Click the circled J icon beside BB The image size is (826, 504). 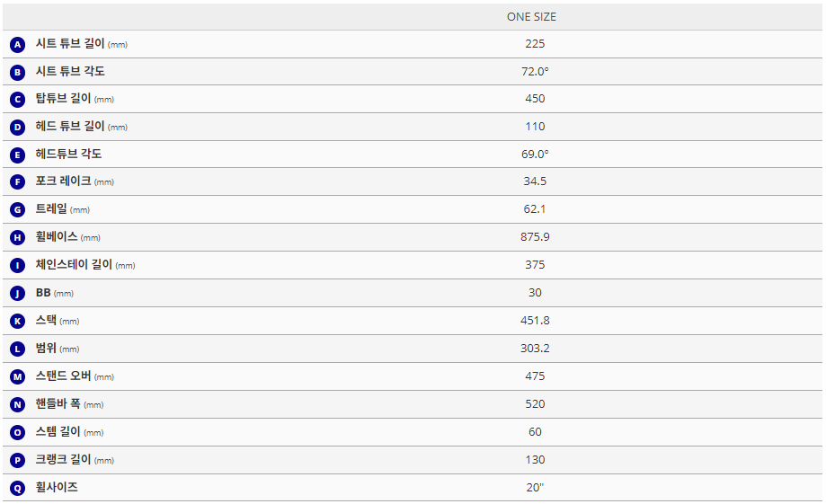coord(17,293)
